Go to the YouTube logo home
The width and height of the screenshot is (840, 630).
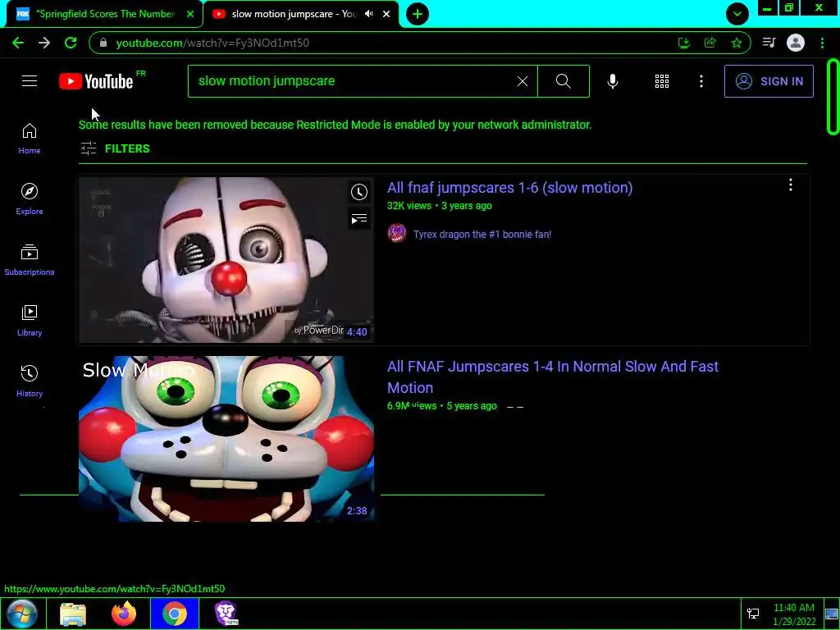point(96,81)
